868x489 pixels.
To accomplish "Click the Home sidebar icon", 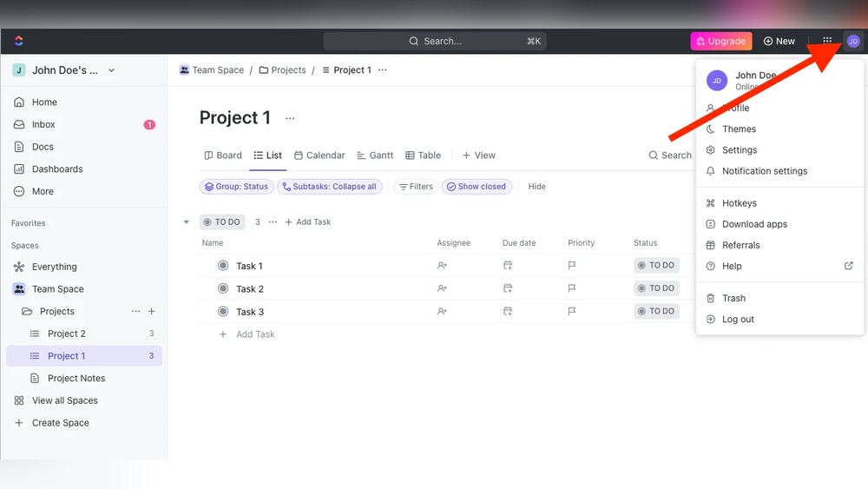I will pyautogui.click(x=19, y=102).
